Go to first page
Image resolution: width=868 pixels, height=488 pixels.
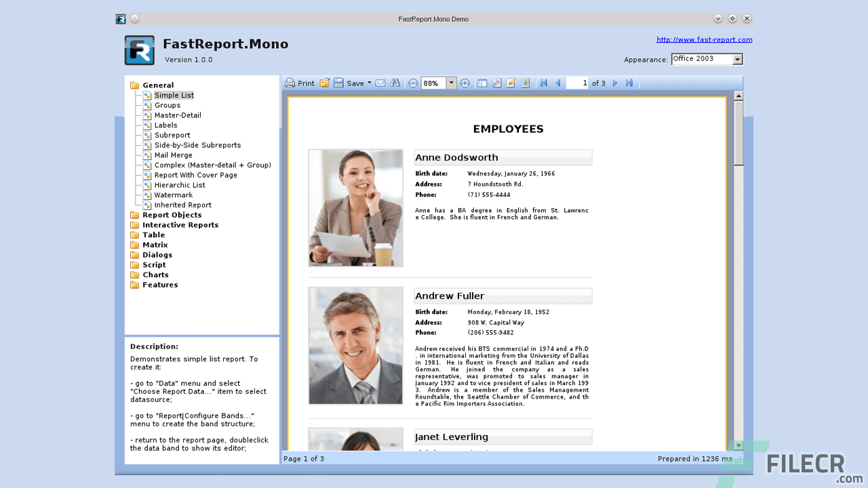pyautogui.click(x=544, y=83)
